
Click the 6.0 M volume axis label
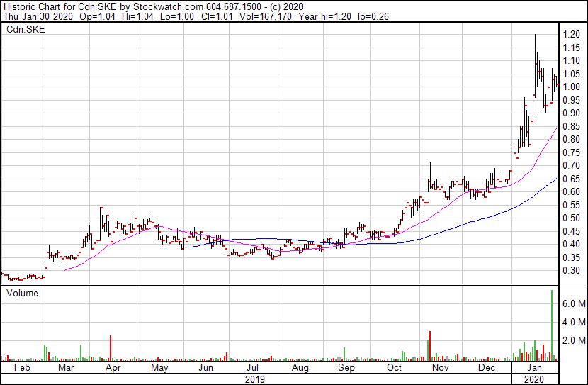pyautogui.click(x=574, y=303)
